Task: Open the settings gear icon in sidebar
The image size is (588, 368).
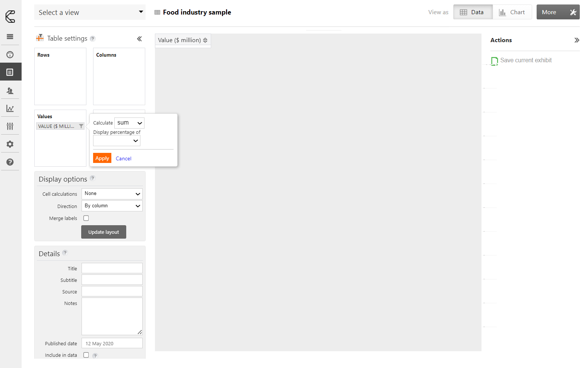Action: point(10,144)
